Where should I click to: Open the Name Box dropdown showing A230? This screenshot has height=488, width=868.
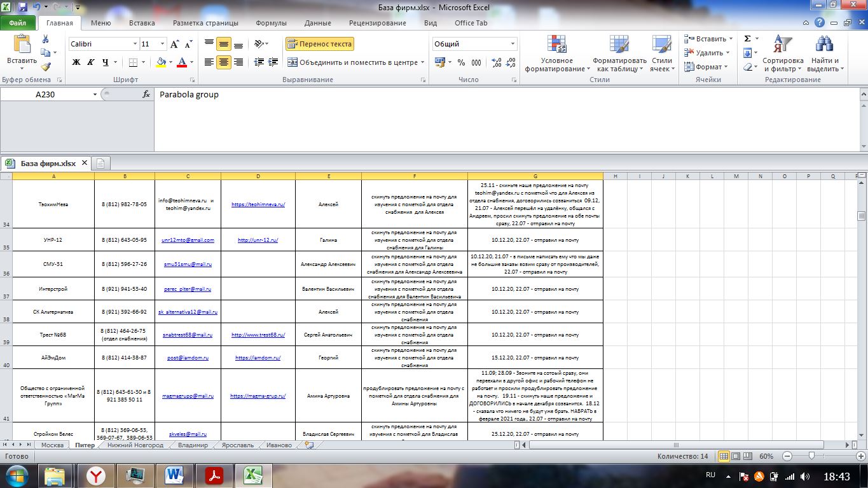pos(95,94)
